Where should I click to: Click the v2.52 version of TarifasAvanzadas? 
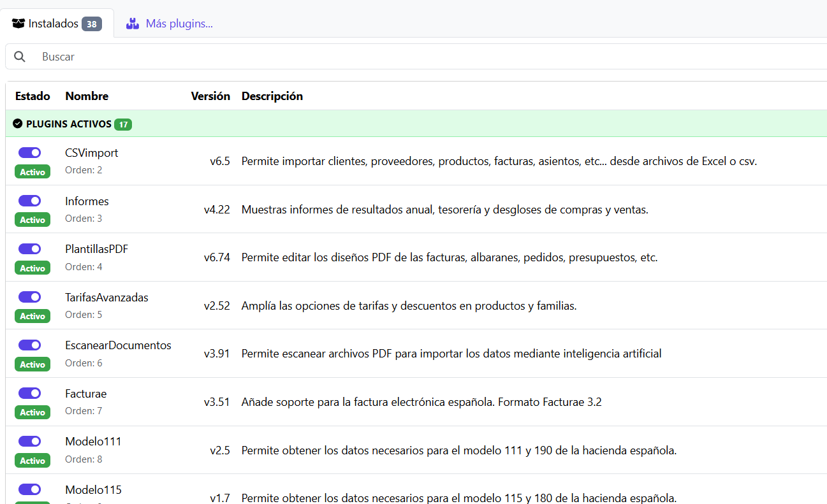coord(217,306)
